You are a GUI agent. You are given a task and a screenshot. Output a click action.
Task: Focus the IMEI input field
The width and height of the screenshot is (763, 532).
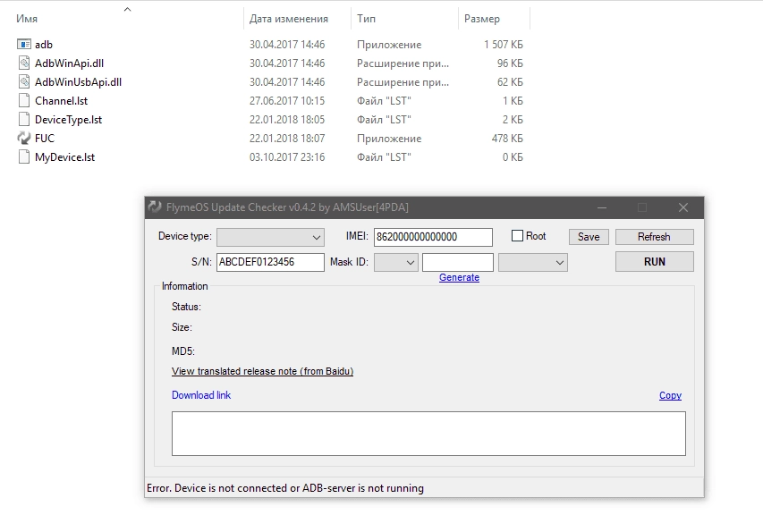pos(433,237)
